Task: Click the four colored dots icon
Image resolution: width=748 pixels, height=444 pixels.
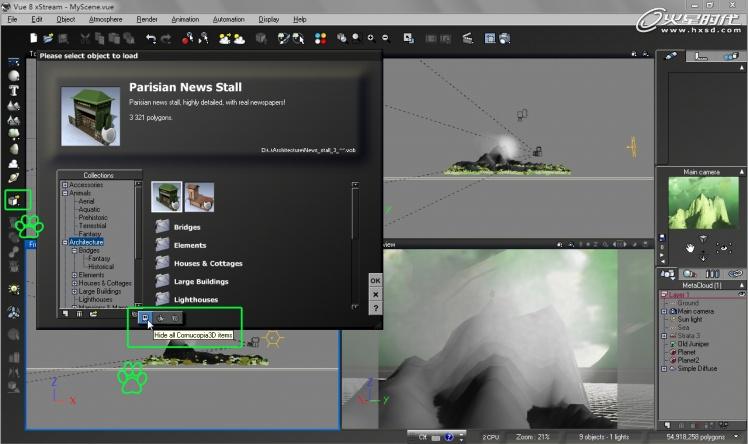Action: [x=321, y=39]
